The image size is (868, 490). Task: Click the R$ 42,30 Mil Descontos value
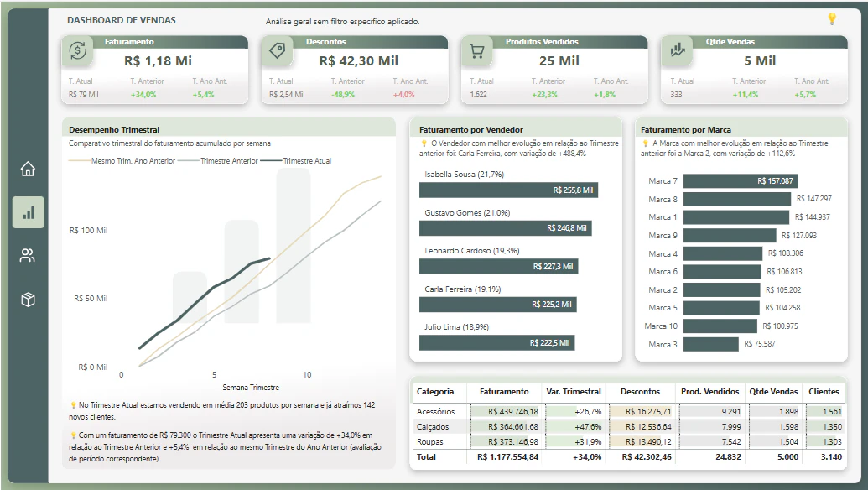[359, 61]
